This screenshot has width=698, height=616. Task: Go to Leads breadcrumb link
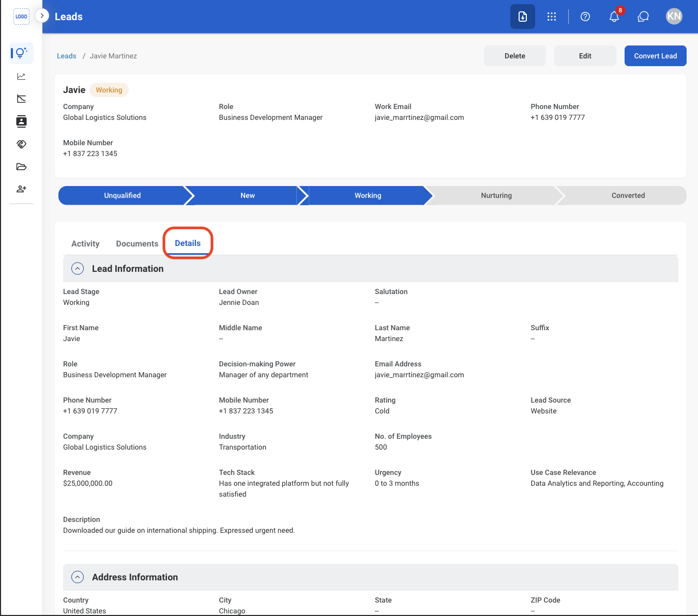67,56
